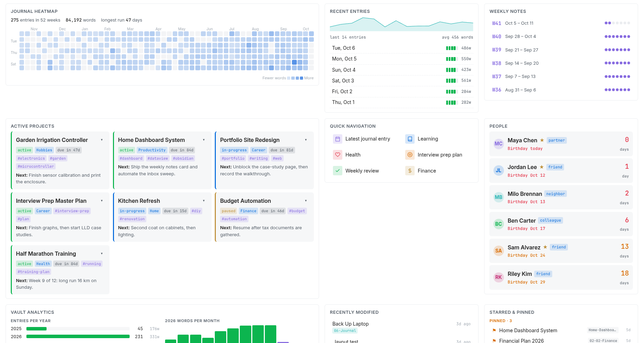Click Riley Kim's RK avatar
The image size is (644, 343).
pyautogui.click(x=498, y=277)
